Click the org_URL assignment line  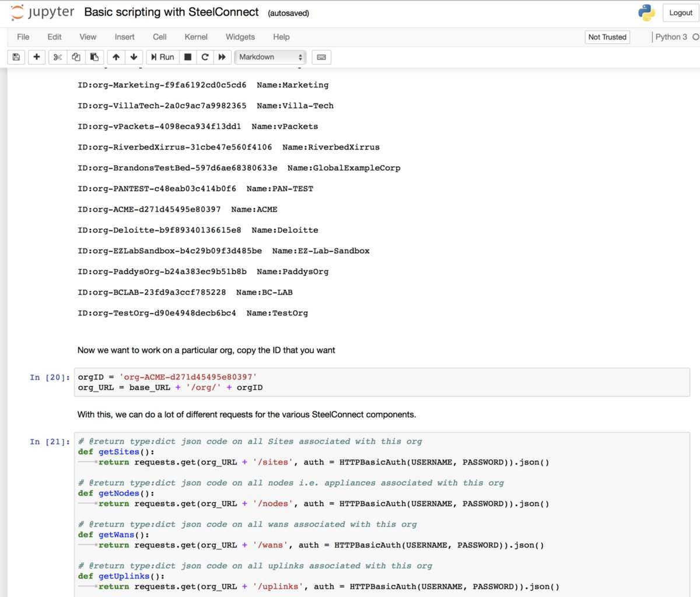point(170,388)
